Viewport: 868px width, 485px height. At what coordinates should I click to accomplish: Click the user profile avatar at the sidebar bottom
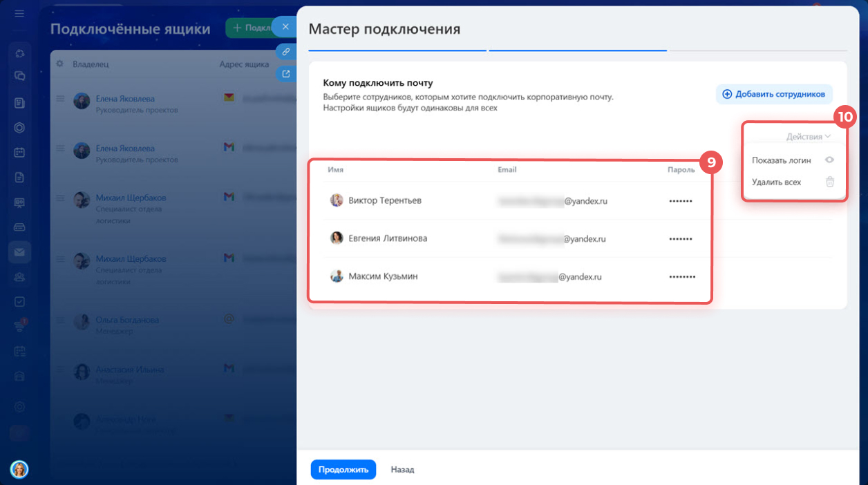(19, 469)
